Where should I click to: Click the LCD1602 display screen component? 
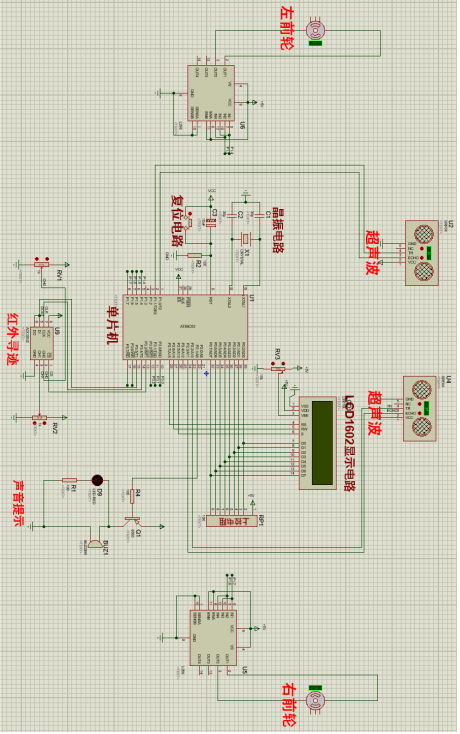tap(318, 443)
